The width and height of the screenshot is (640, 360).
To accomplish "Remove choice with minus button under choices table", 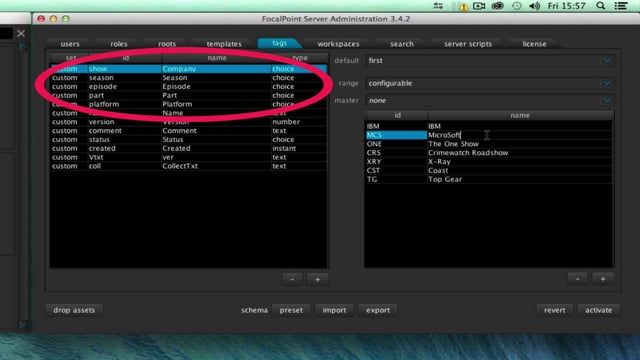I will coord(578,279).
